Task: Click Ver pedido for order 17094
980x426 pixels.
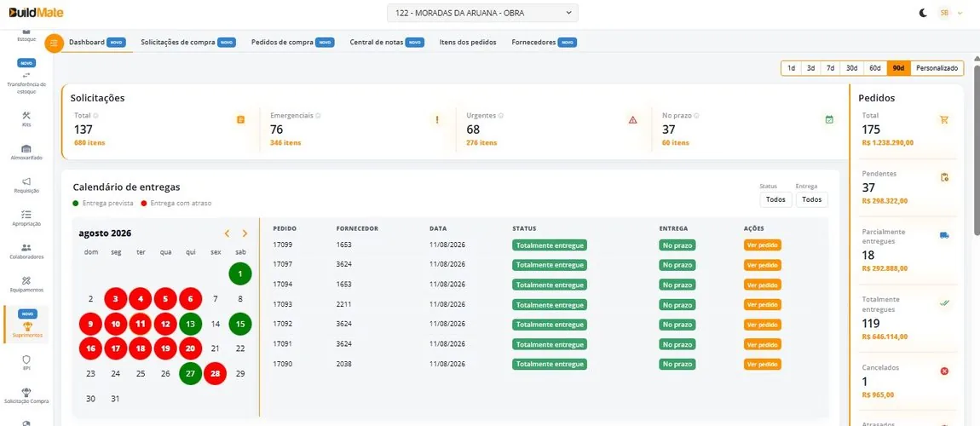Action: pyautogui.click(x=763, y=285)
